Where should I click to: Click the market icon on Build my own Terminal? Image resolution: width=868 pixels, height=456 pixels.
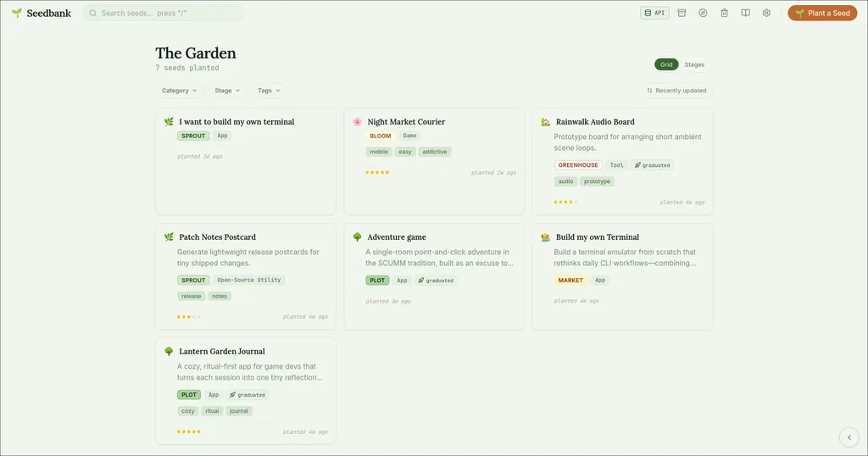545,236
